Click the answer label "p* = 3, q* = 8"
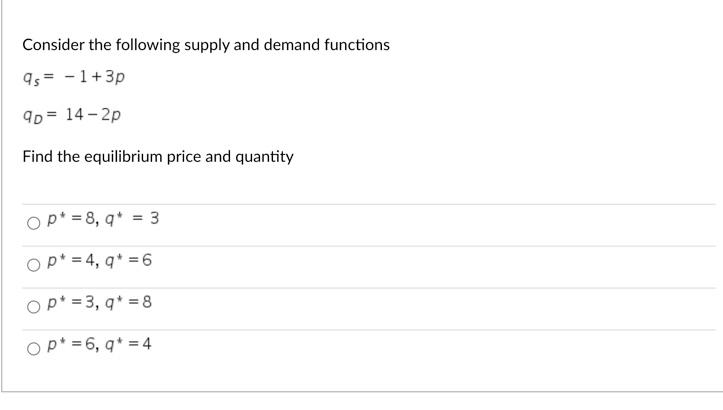This screenshot has width=723, height=410. coord(100,303)
